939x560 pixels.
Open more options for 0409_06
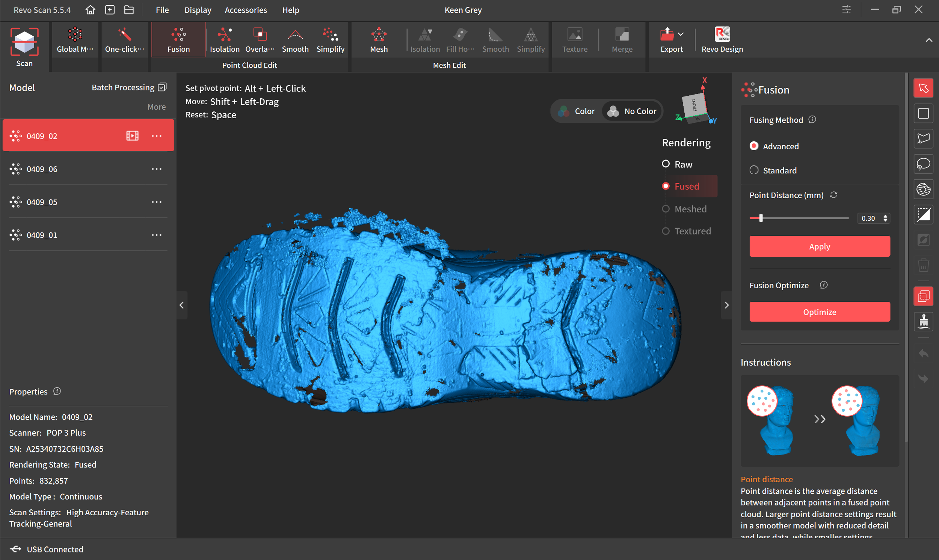pyautogui.click(x=156, y=169)
